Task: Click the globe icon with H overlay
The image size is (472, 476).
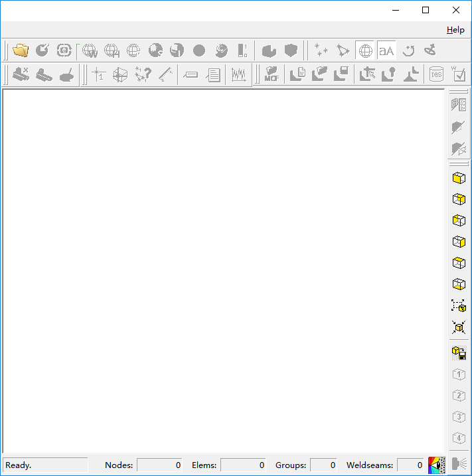Action: click(112, 50)
